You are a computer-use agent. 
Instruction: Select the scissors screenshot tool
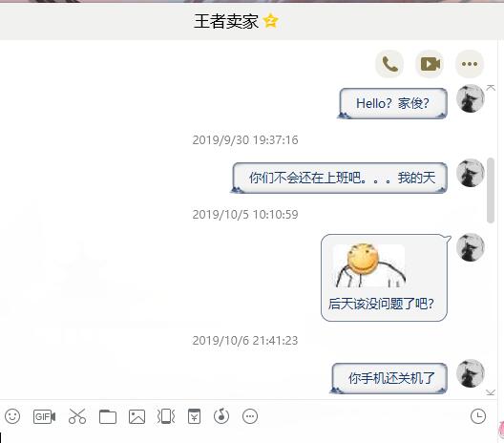77,416
